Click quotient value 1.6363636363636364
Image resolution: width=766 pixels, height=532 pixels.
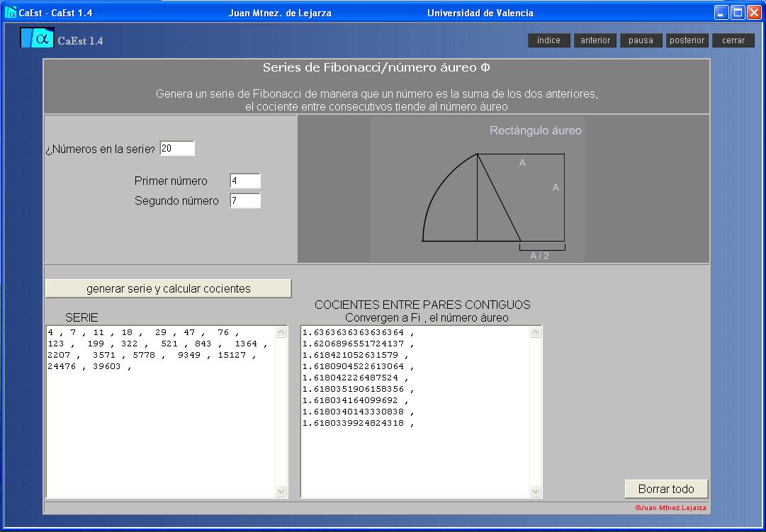(x=353, y=333)
